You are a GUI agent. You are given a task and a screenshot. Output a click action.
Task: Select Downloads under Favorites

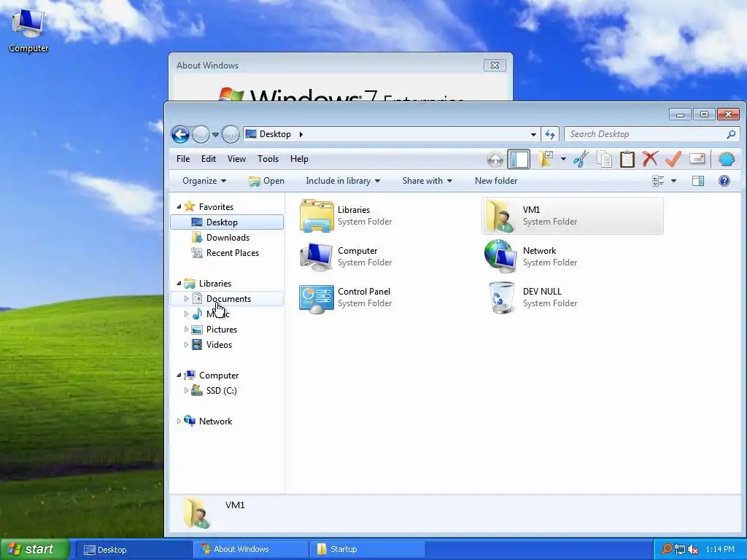(x=228, y=238)
